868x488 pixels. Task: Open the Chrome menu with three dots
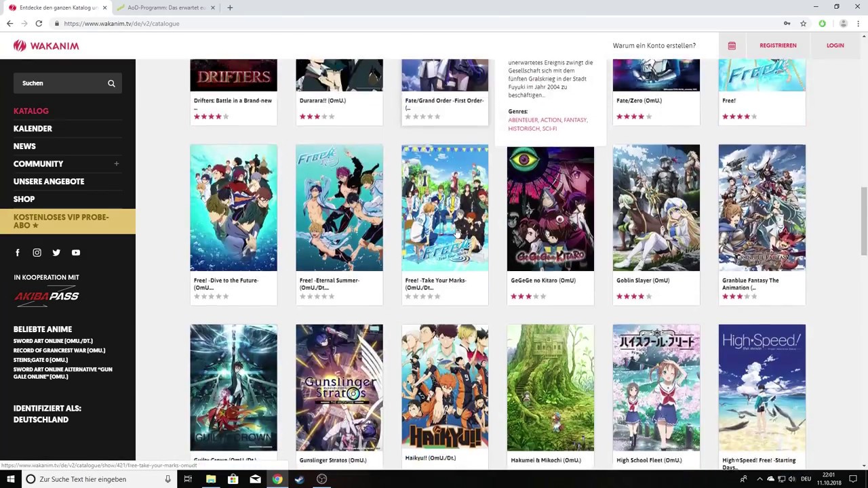pos(859,24)
